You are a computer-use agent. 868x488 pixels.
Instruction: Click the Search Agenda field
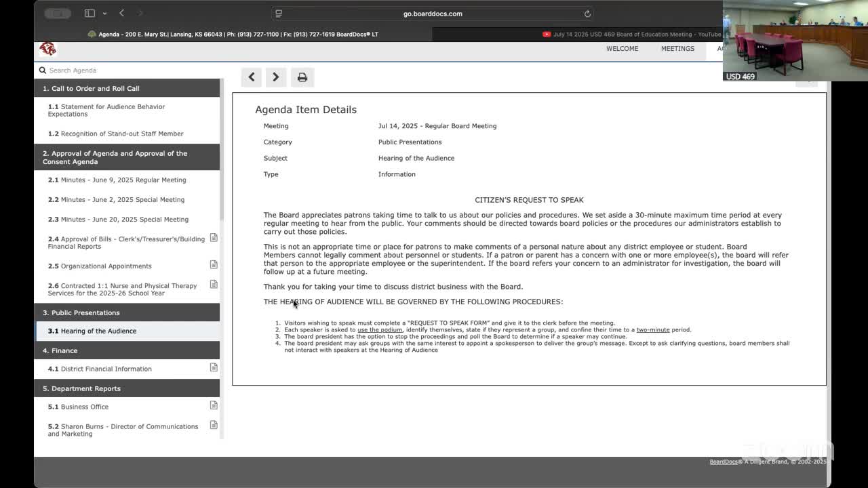pos(127,70)
